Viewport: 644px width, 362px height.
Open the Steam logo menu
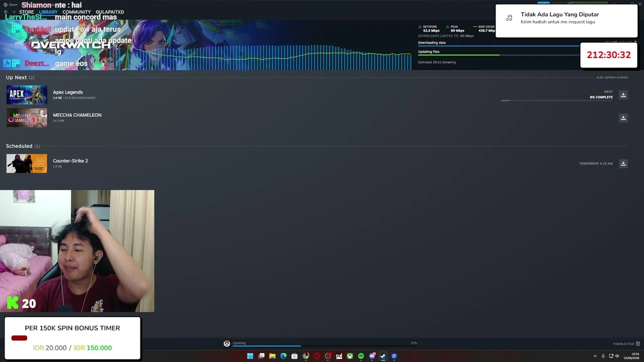pos(10,5)
